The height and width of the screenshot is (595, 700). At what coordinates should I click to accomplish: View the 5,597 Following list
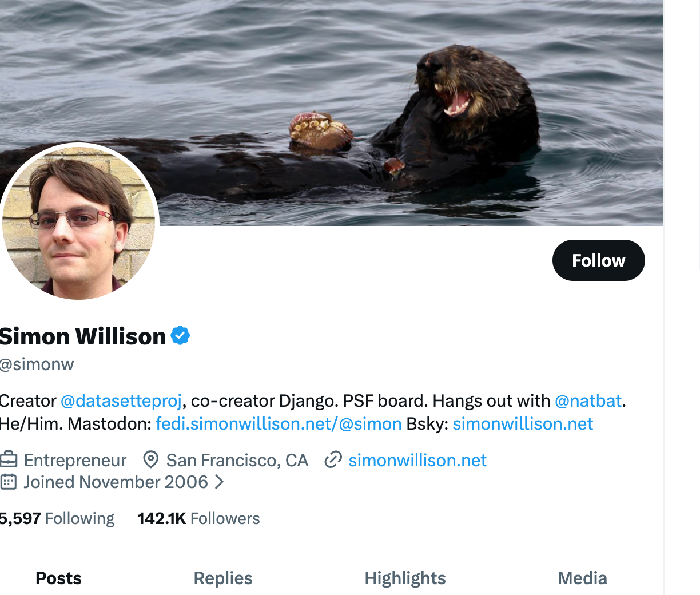(57, 518)
